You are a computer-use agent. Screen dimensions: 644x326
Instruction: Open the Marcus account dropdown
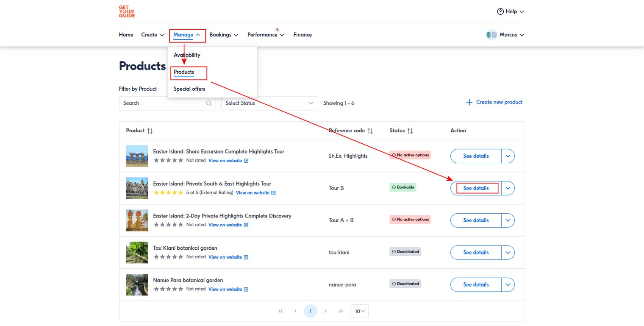[505, 35]
